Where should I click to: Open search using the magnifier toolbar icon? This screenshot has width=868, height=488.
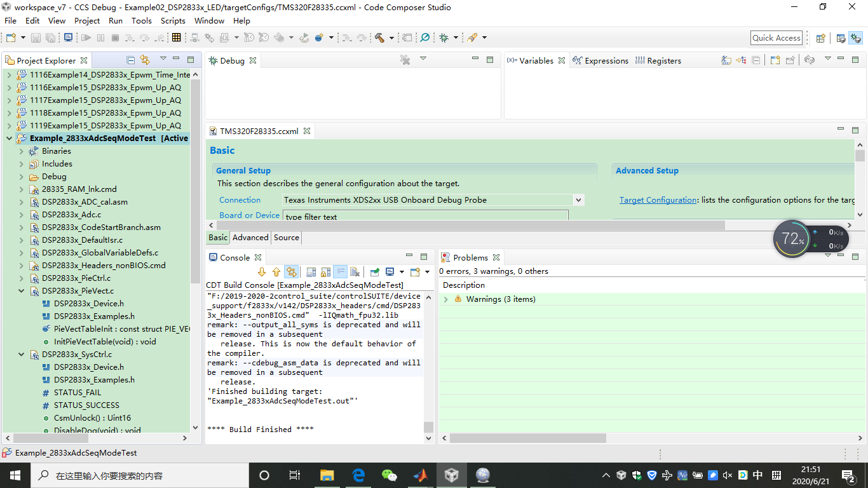point(423,37)
